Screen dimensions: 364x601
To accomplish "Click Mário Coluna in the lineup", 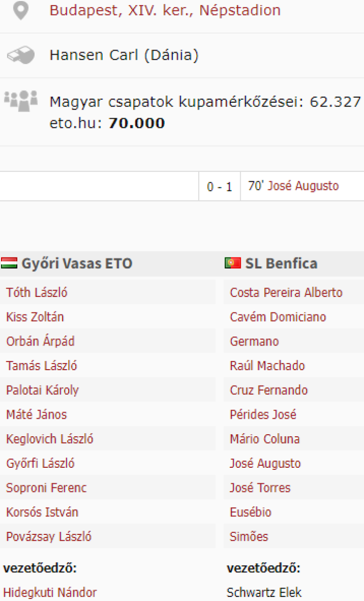I will click(264, 439).
